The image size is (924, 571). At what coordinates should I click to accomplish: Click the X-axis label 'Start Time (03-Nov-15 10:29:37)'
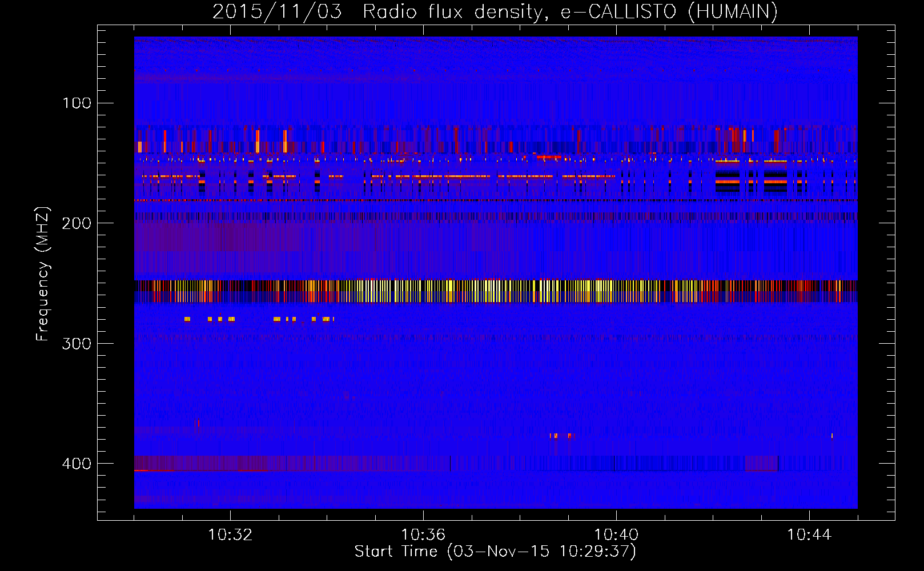click(x=495, y=552)
